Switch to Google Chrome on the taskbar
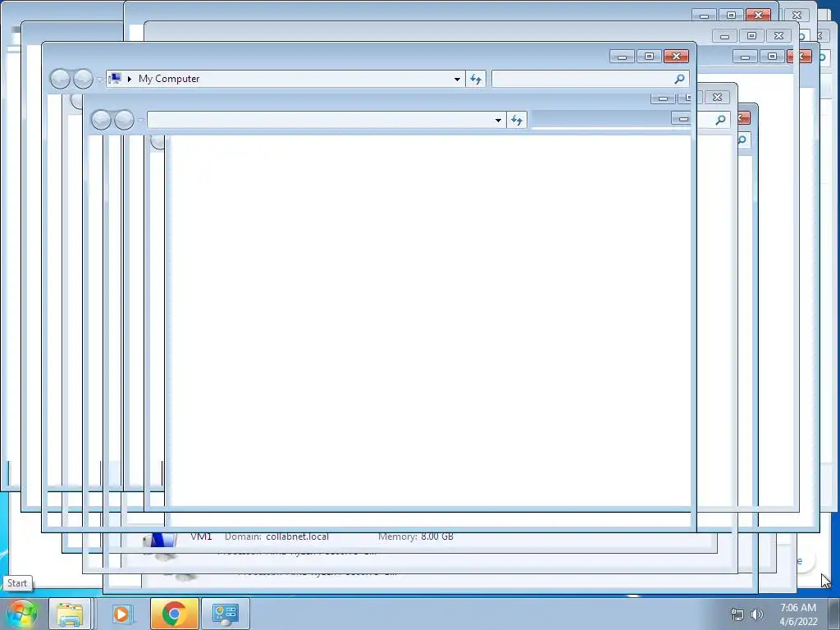This screenshot has height=630, width=840. [175, 614]
